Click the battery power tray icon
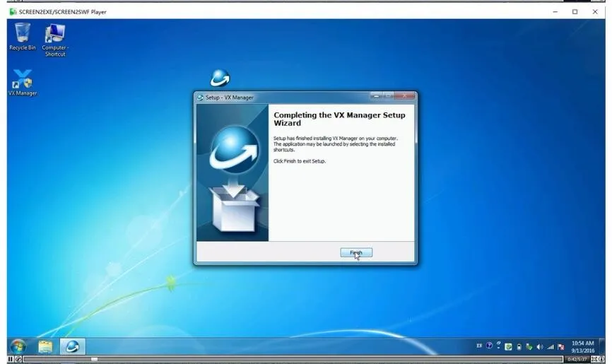 [x=519, y=346]
